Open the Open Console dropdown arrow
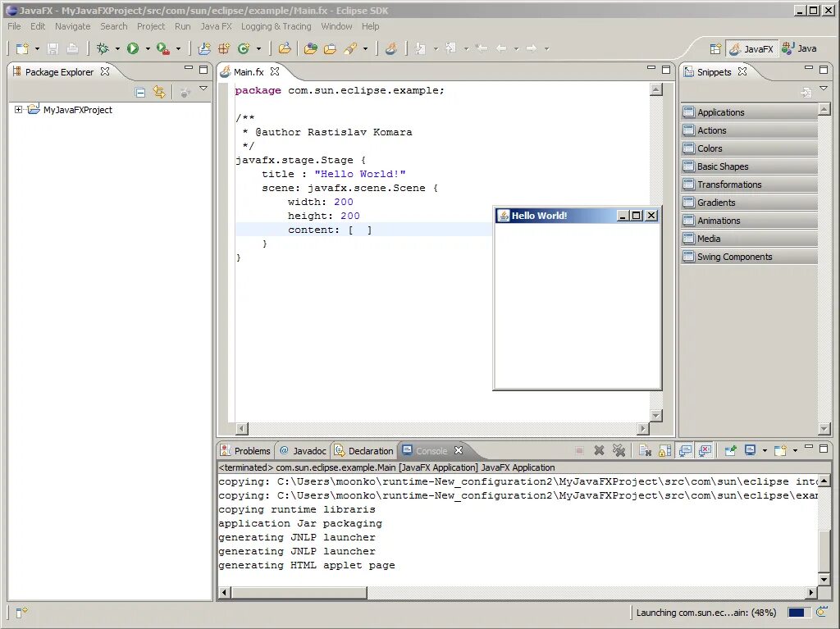The width and height of the screenshot is (840, 629). point(795,450)
